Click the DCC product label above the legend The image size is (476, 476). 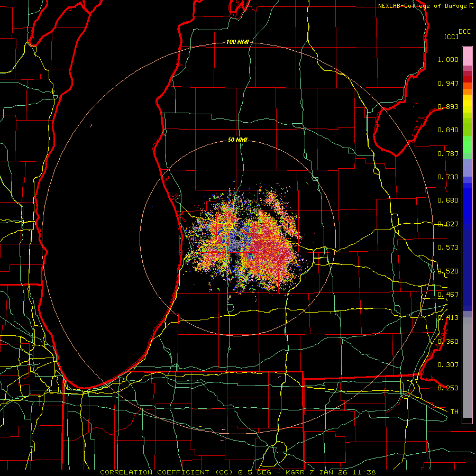click(465, 32)
